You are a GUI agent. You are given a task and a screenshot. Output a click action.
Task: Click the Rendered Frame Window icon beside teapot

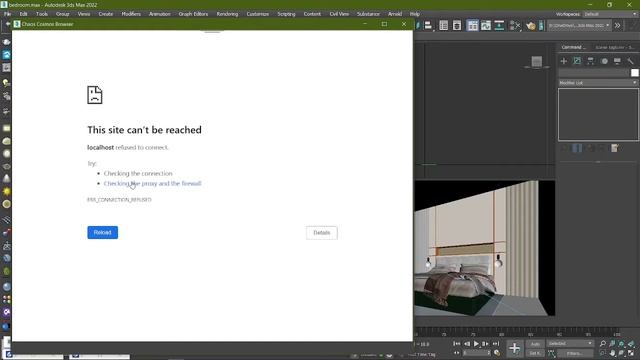pos(541,26)
